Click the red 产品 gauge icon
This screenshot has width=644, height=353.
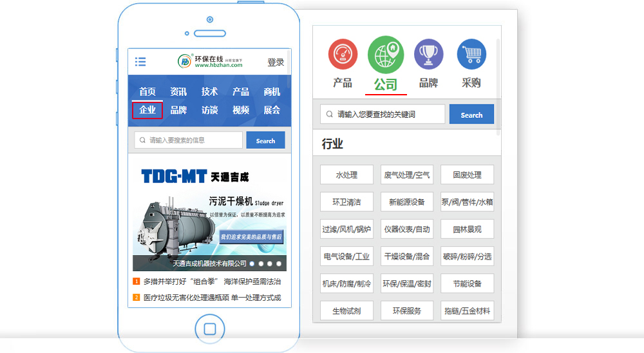(x=343, y=54)
